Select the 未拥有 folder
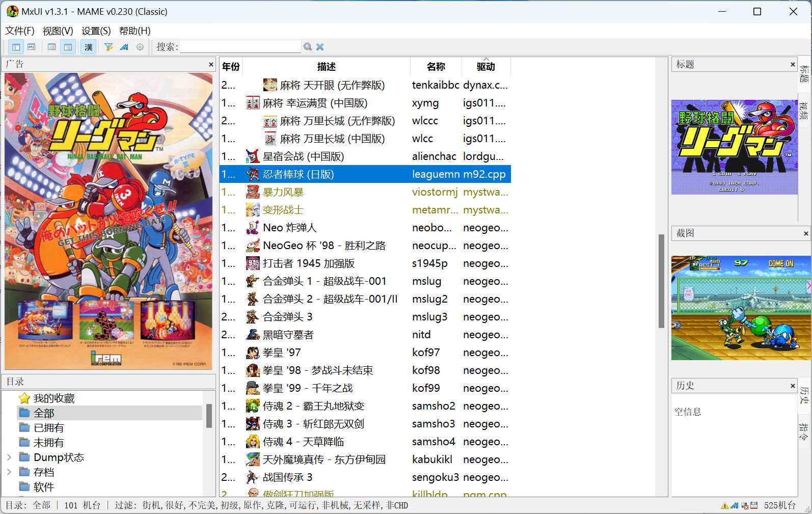Viewport: 812px width, 514px height. (x=42, y=442)
